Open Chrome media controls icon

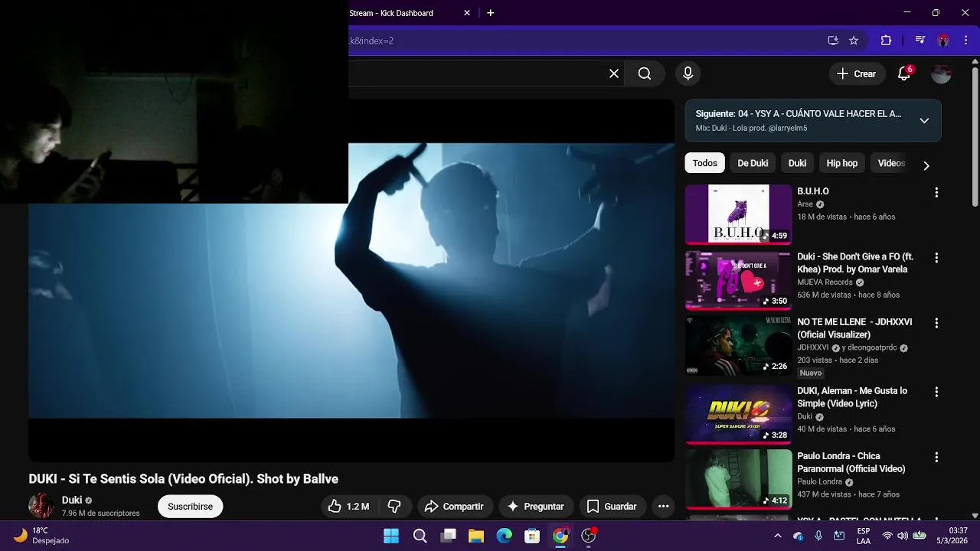pos(920,41)
